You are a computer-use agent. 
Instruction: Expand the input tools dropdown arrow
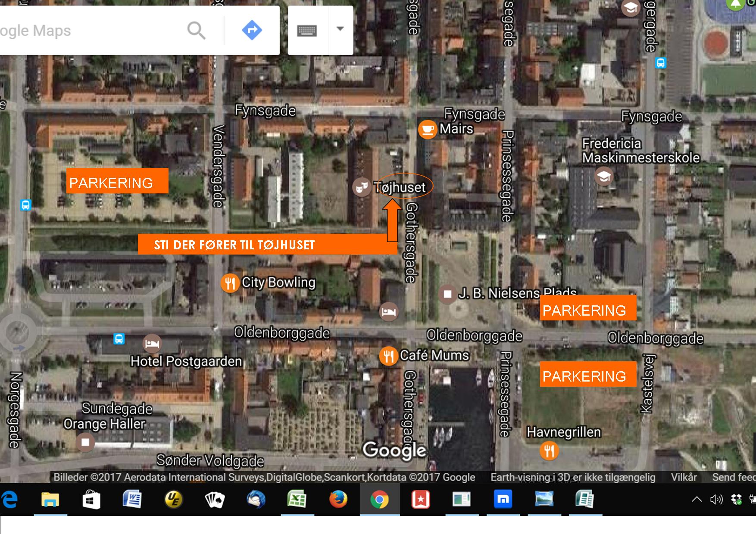(x=340, y=29)
